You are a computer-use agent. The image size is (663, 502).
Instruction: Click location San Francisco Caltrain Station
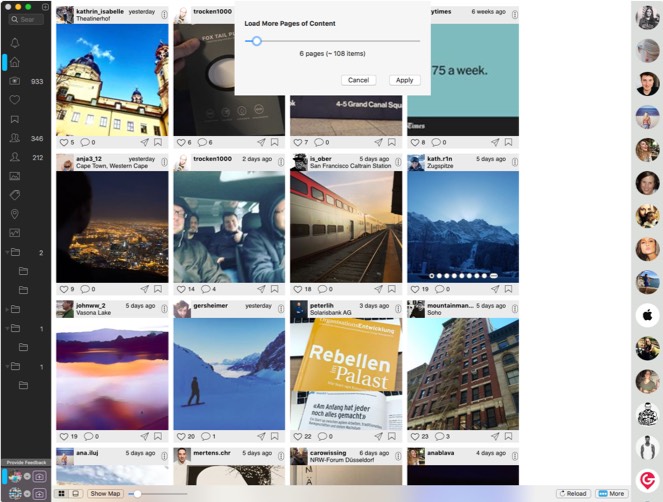tap(350, 166)
